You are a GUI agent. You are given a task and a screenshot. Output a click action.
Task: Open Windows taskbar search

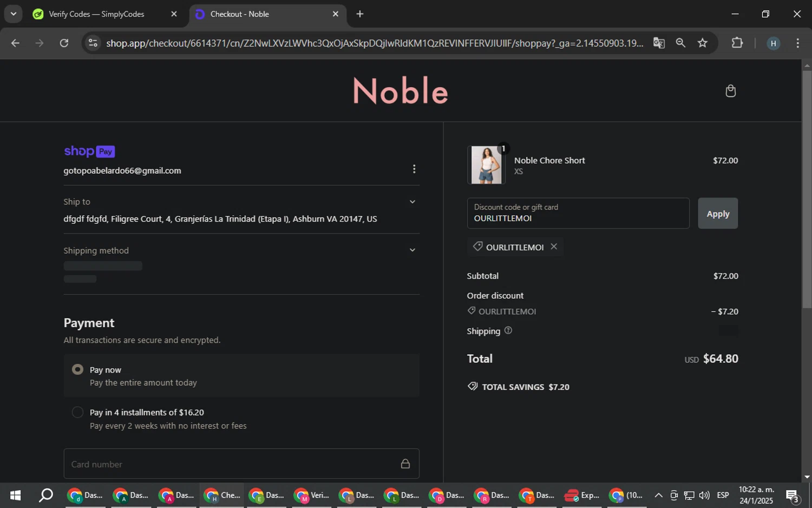coord(46,495)
